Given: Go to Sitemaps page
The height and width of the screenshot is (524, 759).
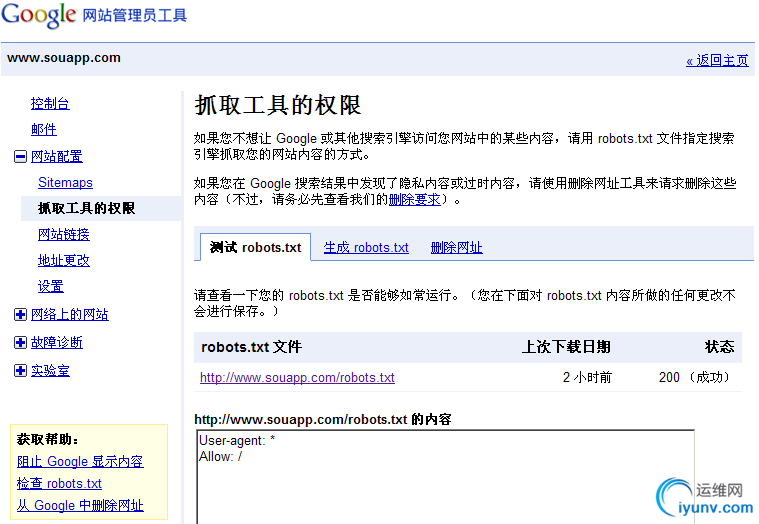Looking at the screenshot, I should [65, 182].
